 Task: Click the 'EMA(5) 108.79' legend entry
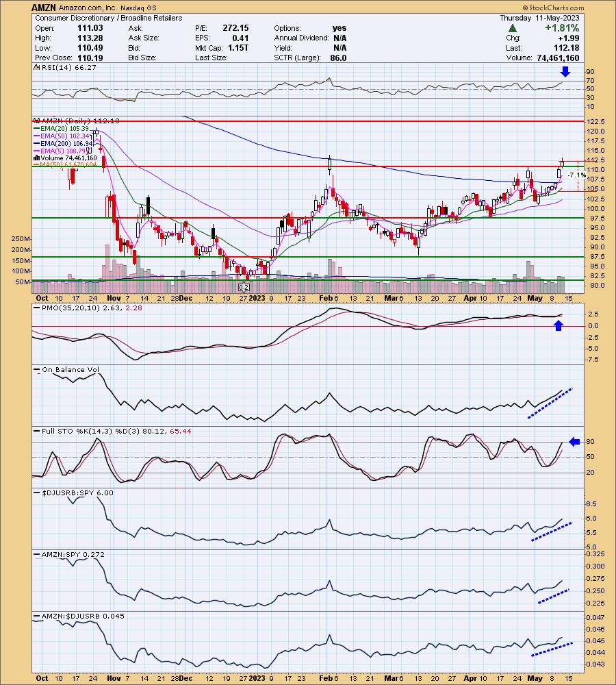click(63, 151)
